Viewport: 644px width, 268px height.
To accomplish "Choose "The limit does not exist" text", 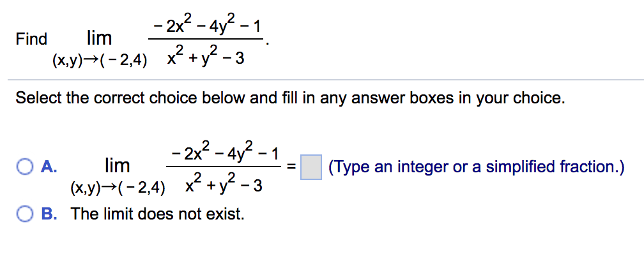I will pyautogui.click(x=158, y=214).
